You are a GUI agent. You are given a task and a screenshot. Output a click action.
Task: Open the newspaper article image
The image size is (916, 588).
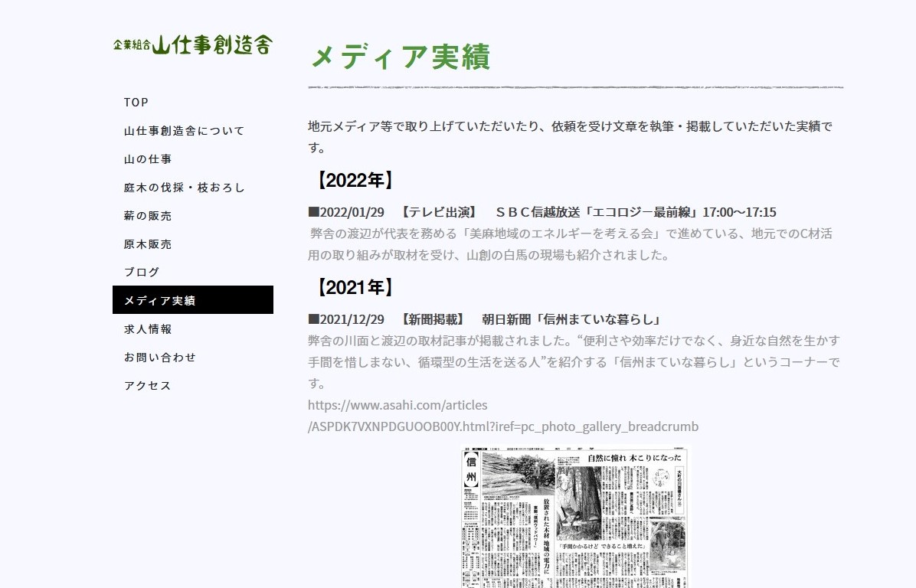[x=574, y=518]
